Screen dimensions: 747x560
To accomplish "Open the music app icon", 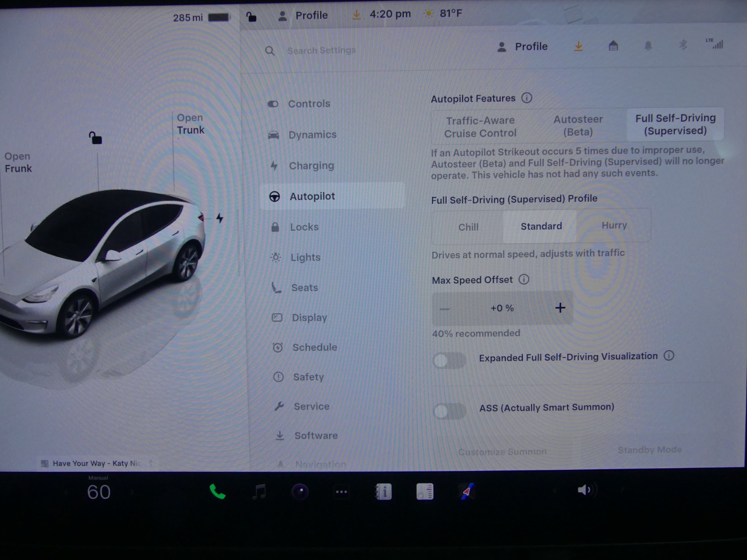I will pyautogui.click(x=259, y=492).
